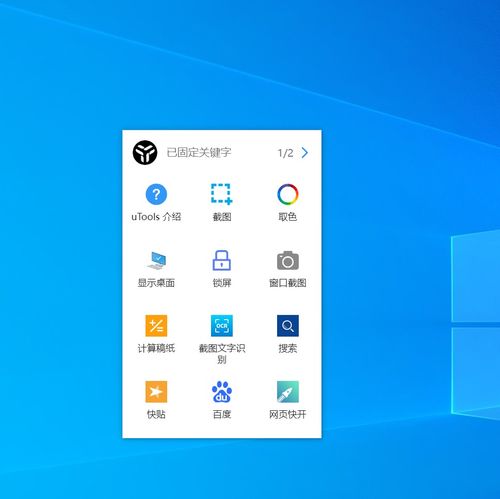Launch the 取色 color picker ring

pyautogui.click(x=288, y=194)
